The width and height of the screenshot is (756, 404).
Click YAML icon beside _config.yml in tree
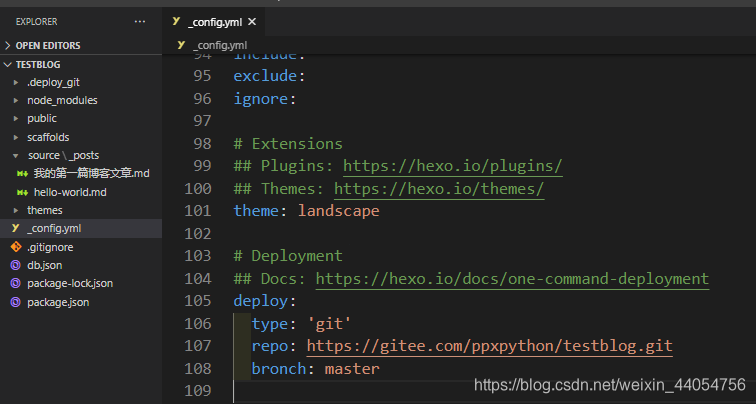pyautogui.click(x=15, y=228)
